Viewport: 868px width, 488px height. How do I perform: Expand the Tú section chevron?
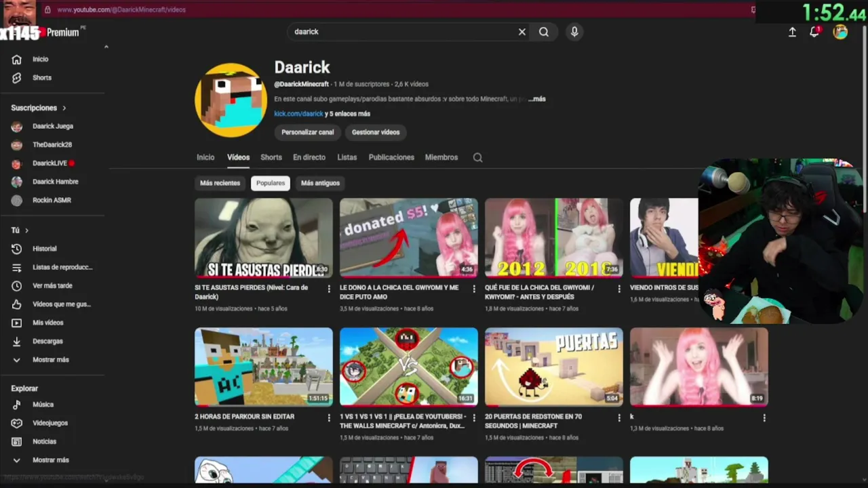point(26,230)
